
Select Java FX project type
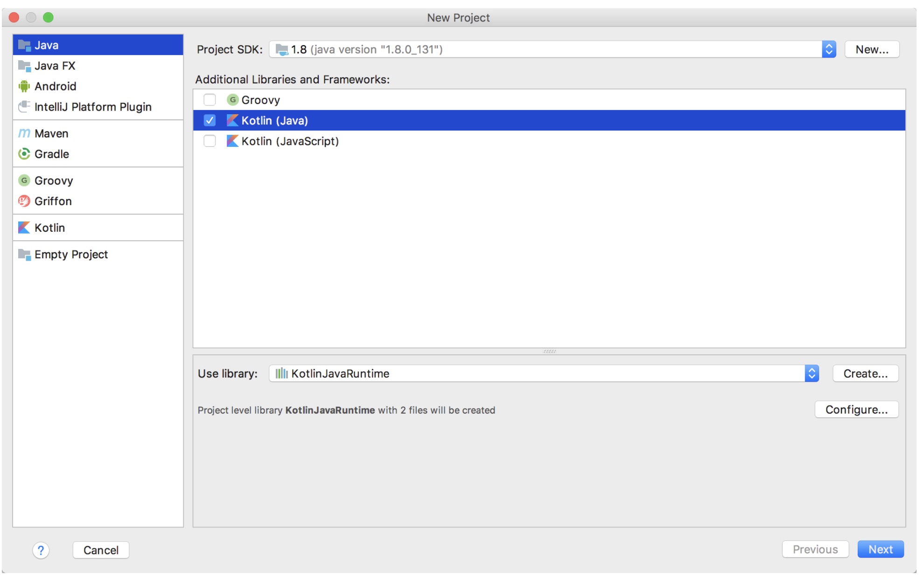[55, 66]
